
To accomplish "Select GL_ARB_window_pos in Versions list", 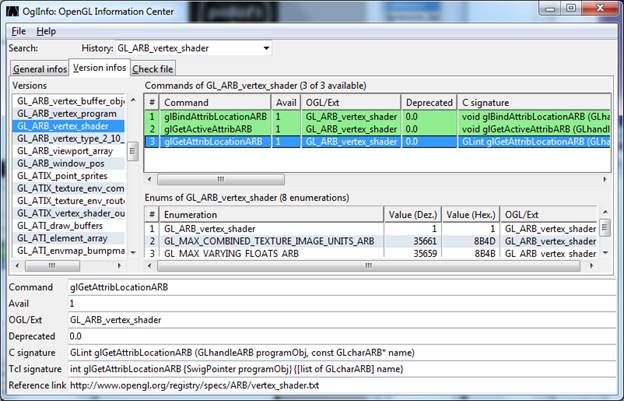I will 62,162.
